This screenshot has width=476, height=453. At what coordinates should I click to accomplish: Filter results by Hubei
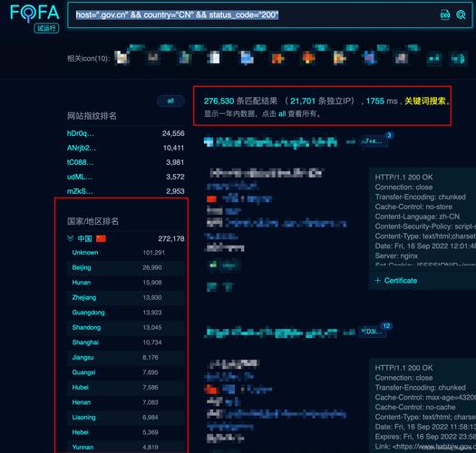[x=81, y=387]
